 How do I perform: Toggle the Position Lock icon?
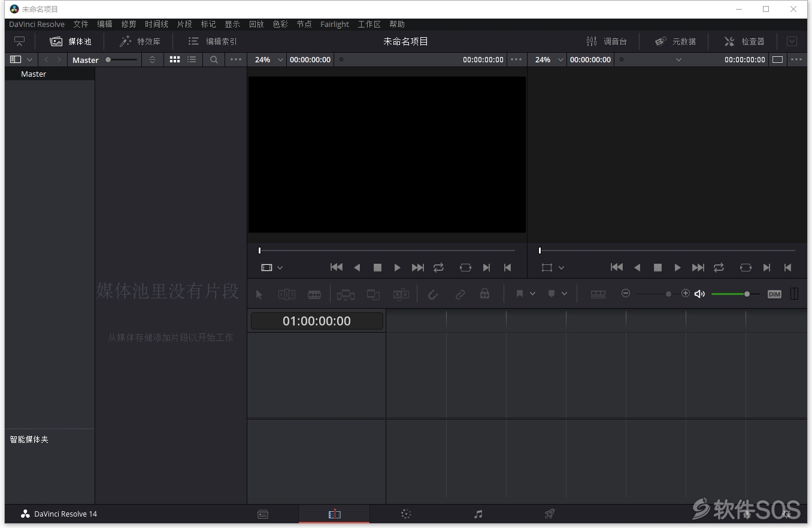[x=485, y=294]
